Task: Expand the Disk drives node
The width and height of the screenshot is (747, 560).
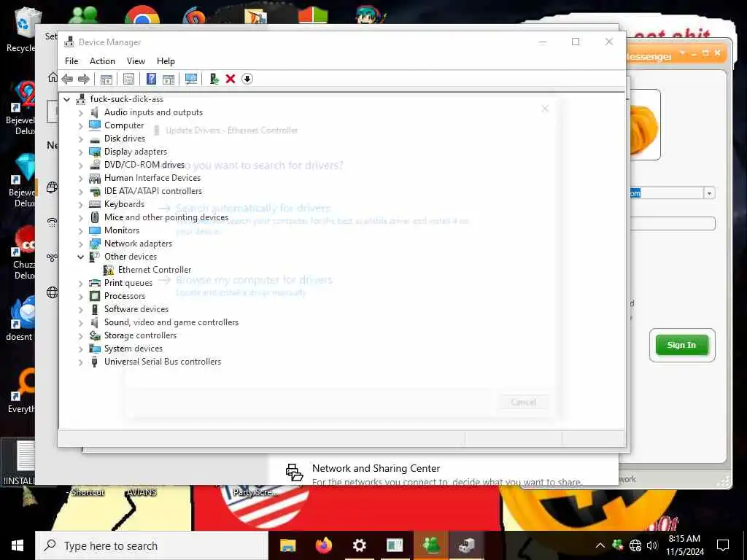Action: pyautogui.click(x=80, y=139)
